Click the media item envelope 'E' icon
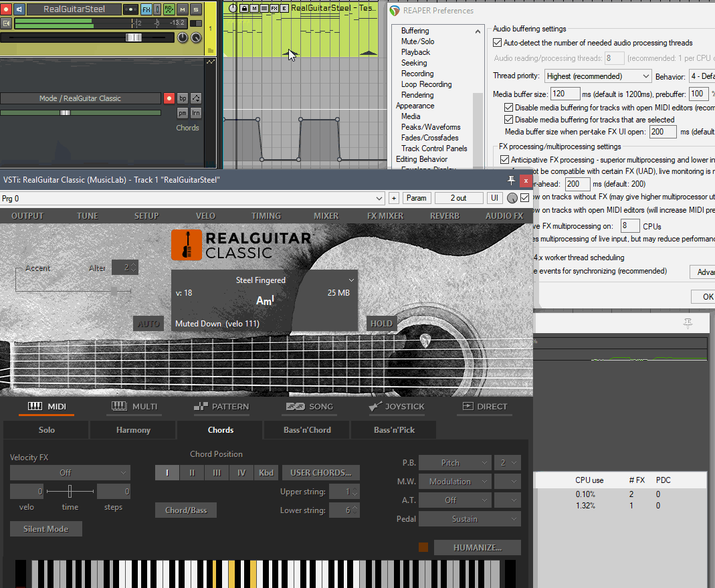715x588 pixels. click(x=284, y=8)
